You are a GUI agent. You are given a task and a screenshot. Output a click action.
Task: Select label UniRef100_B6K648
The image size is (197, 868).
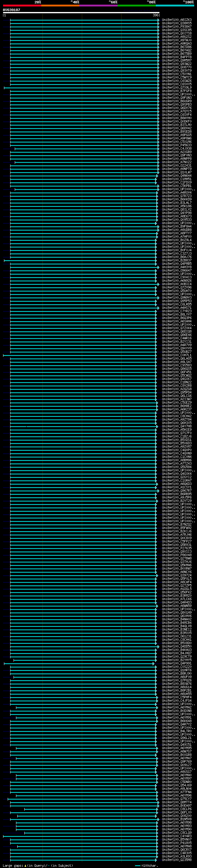177,721
